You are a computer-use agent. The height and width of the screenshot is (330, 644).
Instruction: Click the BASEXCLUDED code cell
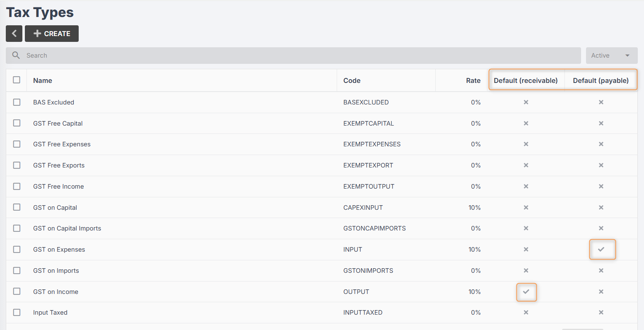coord(366,102)
